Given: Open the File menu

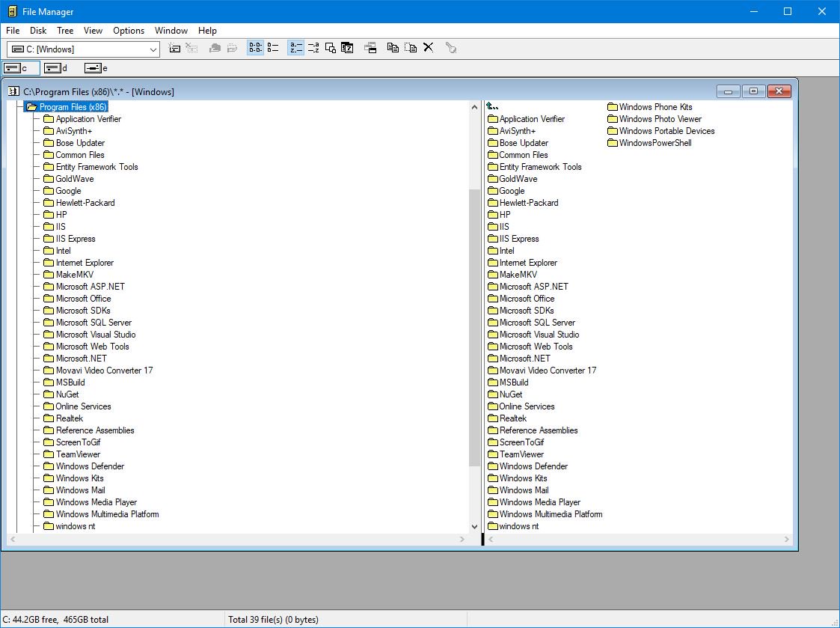Looking at the screenshot, I should (x=13, y=31).
